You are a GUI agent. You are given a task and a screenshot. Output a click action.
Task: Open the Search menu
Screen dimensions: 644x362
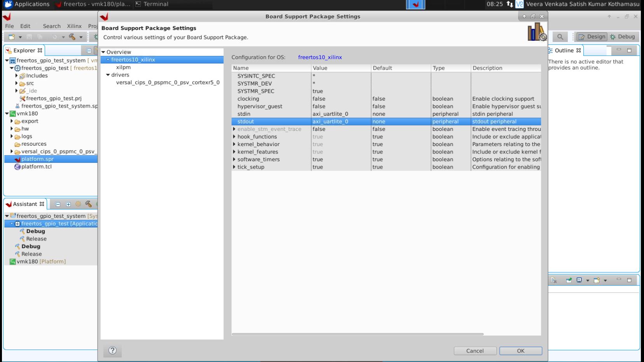click(52, 26)
